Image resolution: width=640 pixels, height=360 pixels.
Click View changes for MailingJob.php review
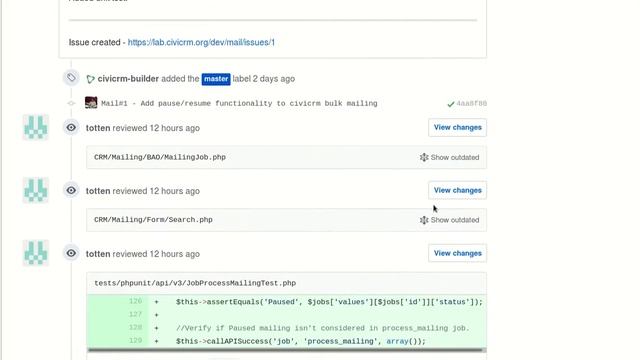[x=457, y=127]
